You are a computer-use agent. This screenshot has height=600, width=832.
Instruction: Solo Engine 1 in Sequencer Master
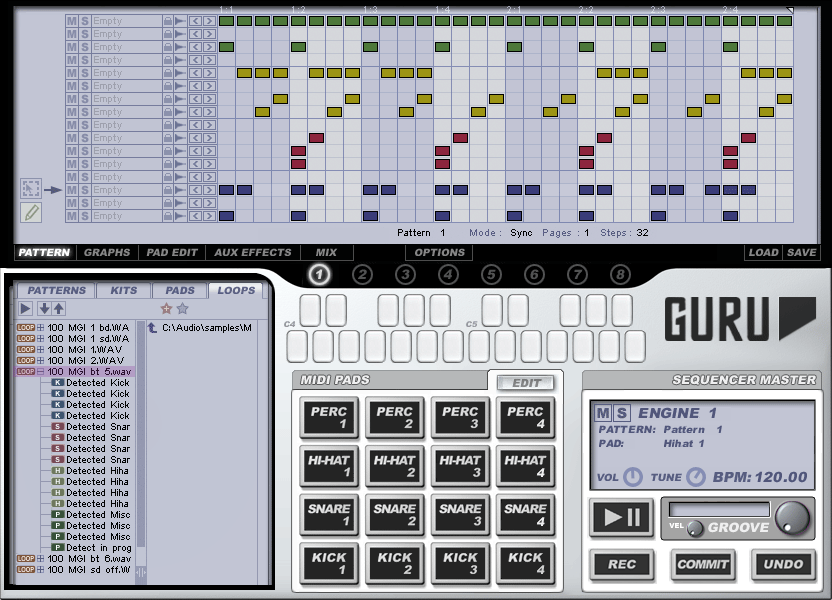(x=622, y=413)
